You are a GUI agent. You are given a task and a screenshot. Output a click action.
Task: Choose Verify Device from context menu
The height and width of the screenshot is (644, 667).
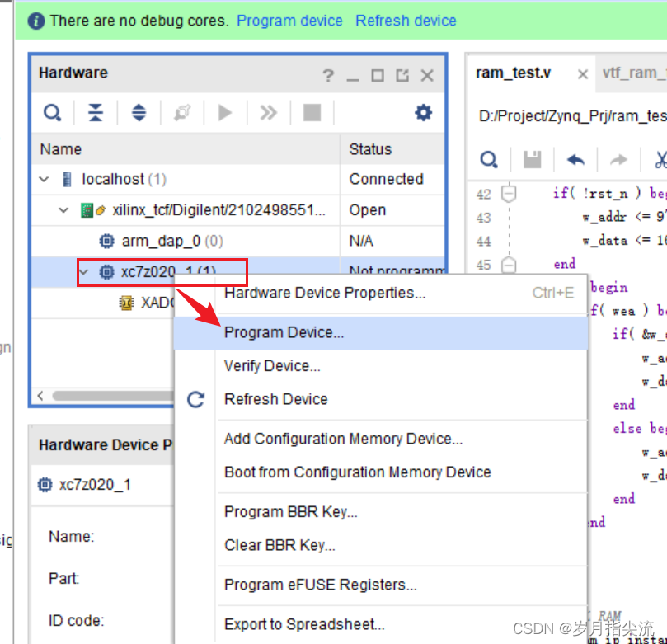pyautogui.click(x=381, y=366)
